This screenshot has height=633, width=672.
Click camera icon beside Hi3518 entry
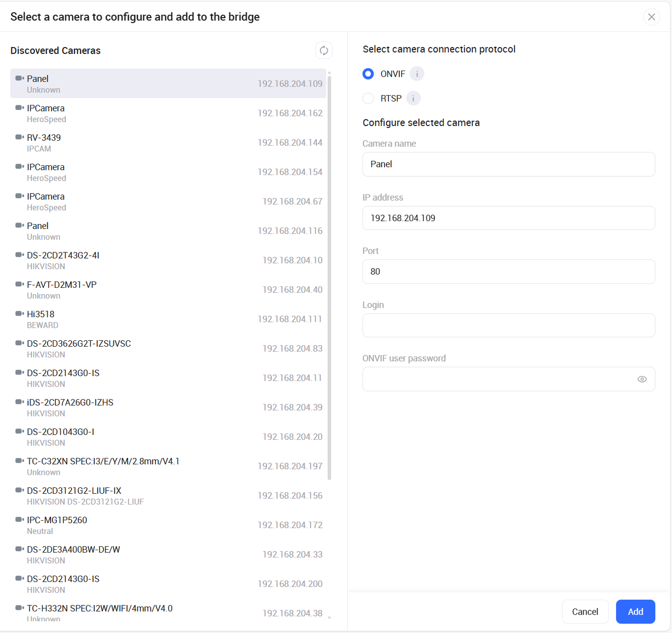click(x=20, y=314)
